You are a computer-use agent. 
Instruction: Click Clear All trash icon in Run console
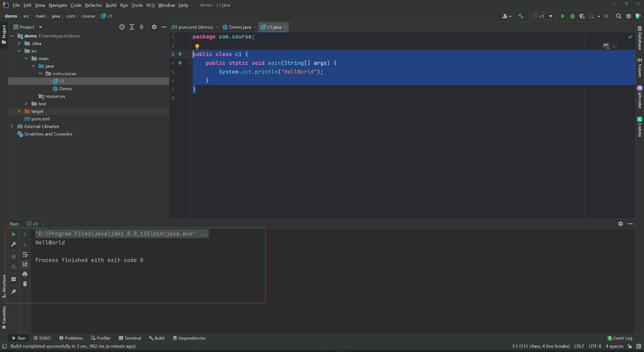25,284
